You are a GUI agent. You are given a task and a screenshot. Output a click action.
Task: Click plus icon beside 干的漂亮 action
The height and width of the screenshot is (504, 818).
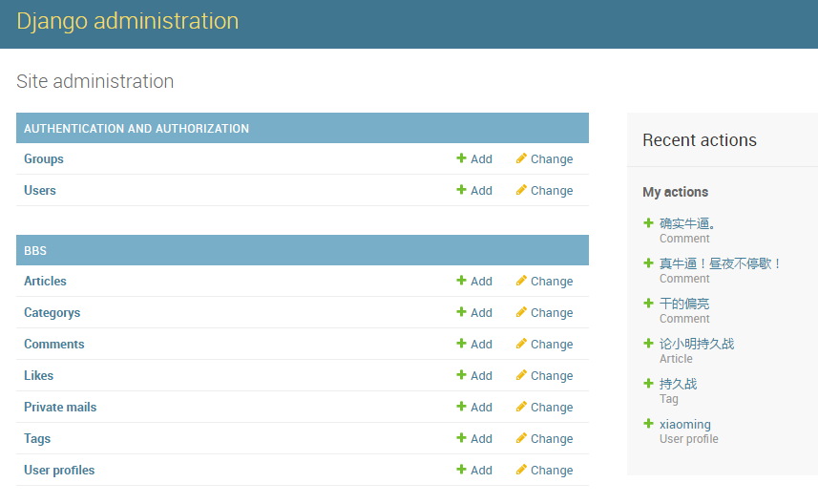click(x=648, y=303)
